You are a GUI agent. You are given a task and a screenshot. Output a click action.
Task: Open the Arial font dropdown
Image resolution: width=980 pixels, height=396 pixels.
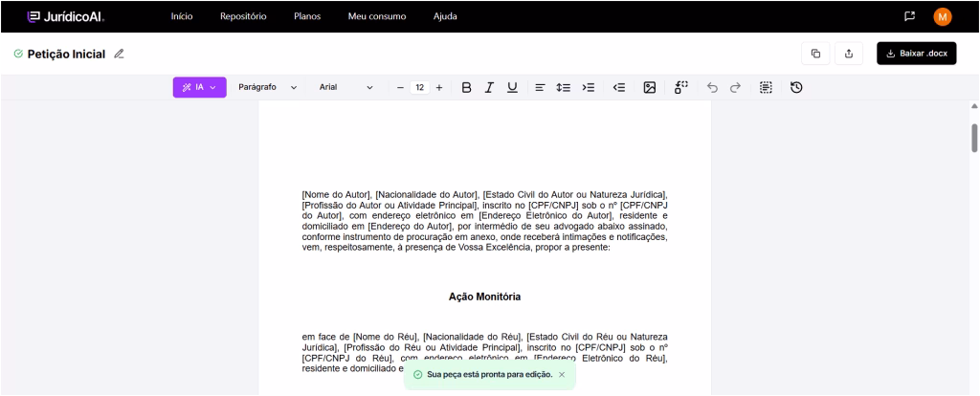[346, 87]
